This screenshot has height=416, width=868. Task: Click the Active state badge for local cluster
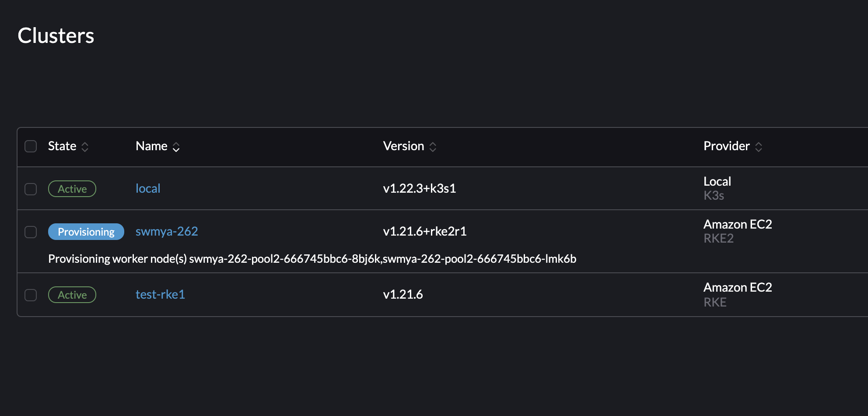pyautogui.click(x=72, y=189)
